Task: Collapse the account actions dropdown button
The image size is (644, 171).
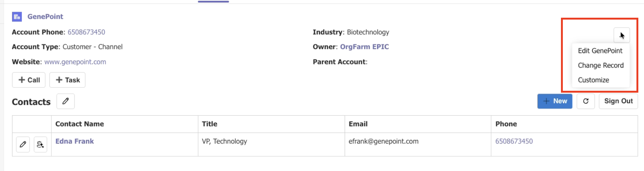Action: pos(621,35)
